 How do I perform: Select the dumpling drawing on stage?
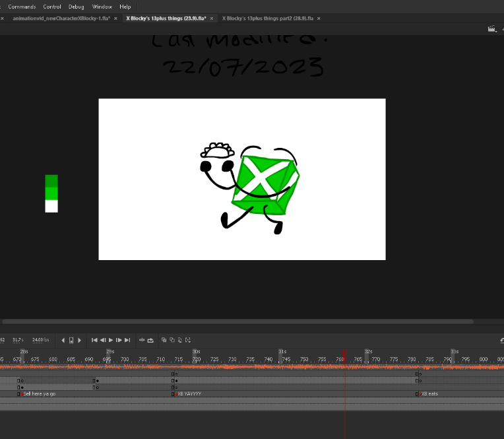click(x=217, y=151)
